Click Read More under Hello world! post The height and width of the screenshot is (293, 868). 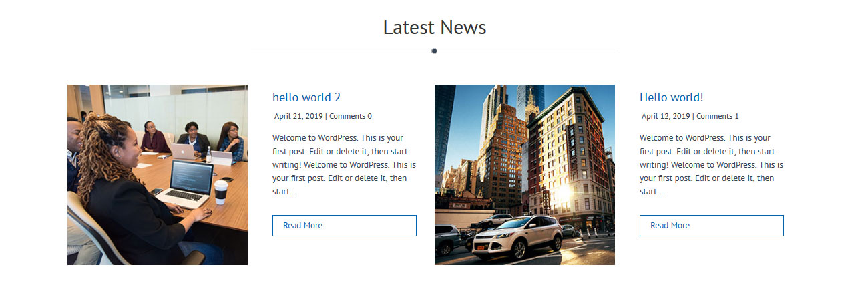pyautogui.click(x=712, y=226)
